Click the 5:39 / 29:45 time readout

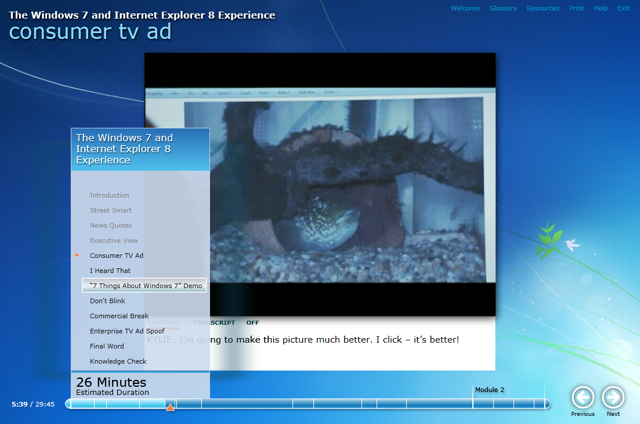[33, 404]
